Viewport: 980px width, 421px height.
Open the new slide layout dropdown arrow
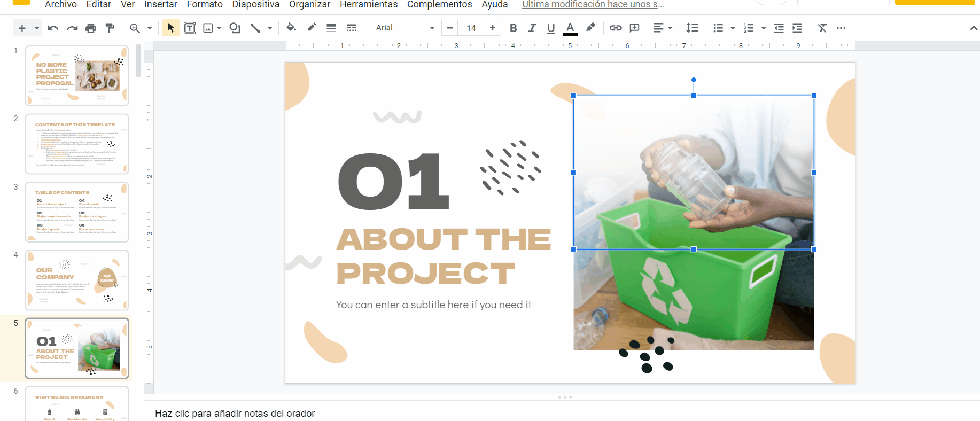(36, 28)
